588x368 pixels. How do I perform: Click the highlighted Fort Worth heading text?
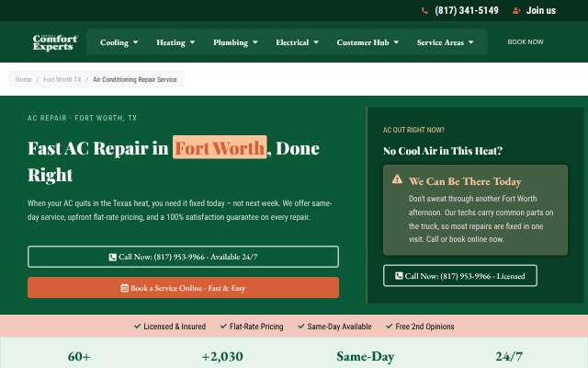coord(220,147)
